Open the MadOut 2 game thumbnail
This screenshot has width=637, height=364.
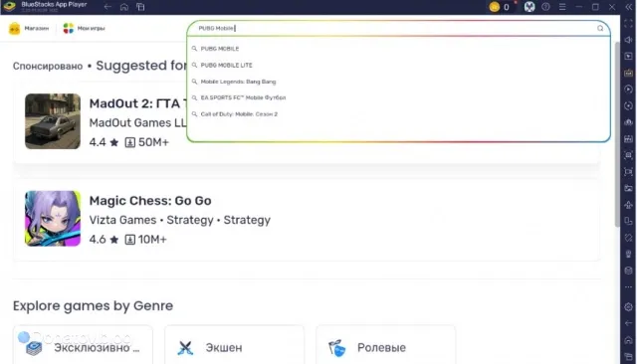[53, 121]
